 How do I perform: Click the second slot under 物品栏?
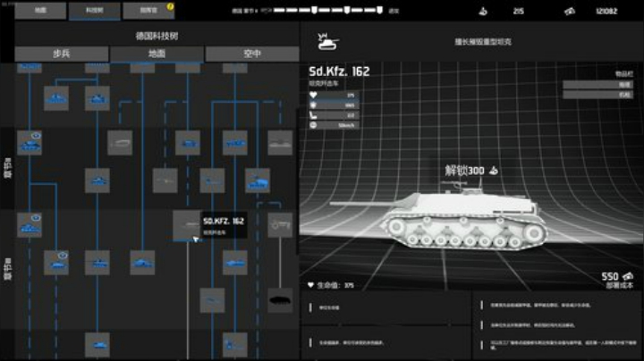tap(597, 95)
